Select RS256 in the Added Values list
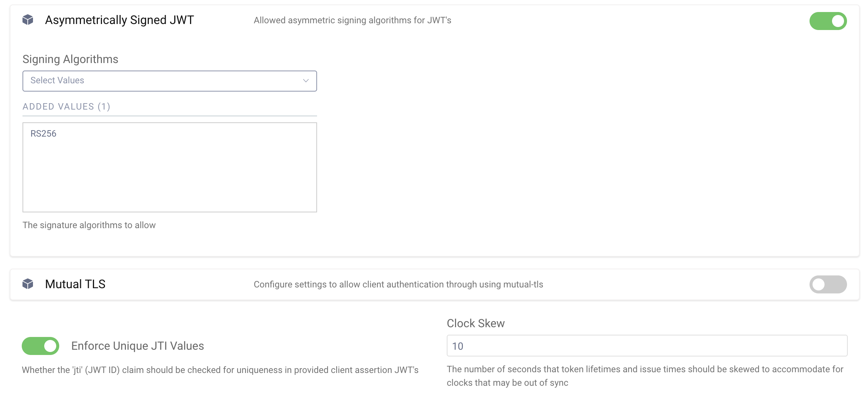Screen dimensions: 868x394 tap(43, 133)
